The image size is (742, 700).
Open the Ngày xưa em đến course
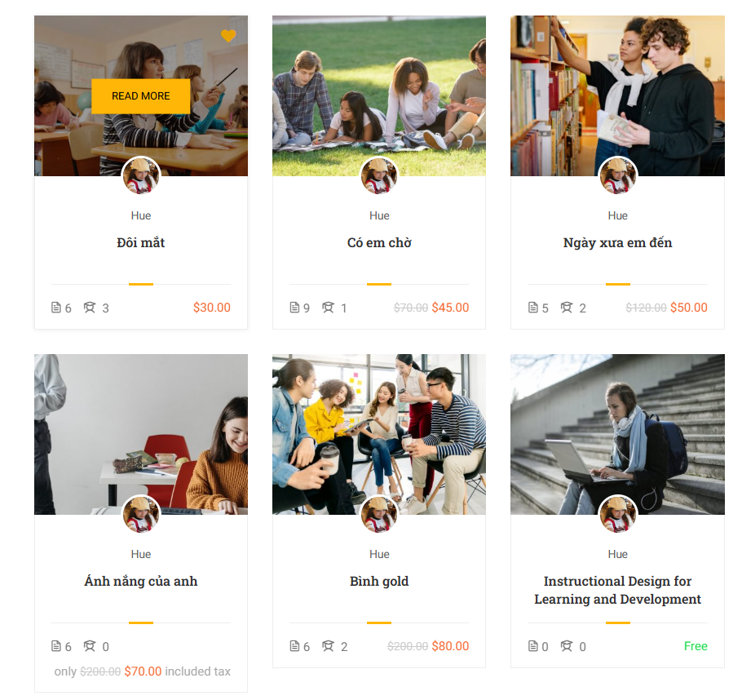[x=617, y=242]
